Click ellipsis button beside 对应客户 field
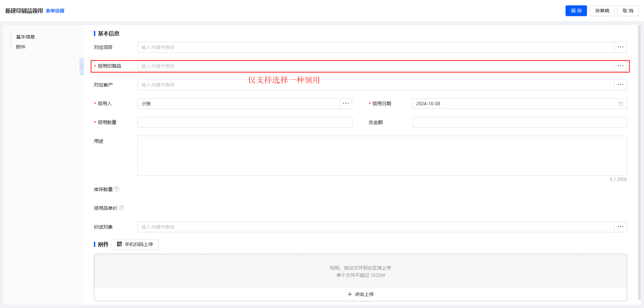Screen dimensions: 644x308 click(620, 85)
